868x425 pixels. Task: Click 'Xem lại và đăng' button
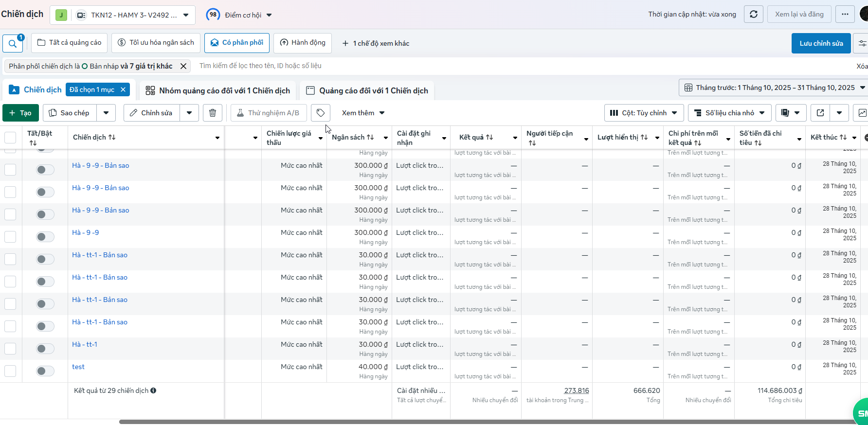pos(799,15)
